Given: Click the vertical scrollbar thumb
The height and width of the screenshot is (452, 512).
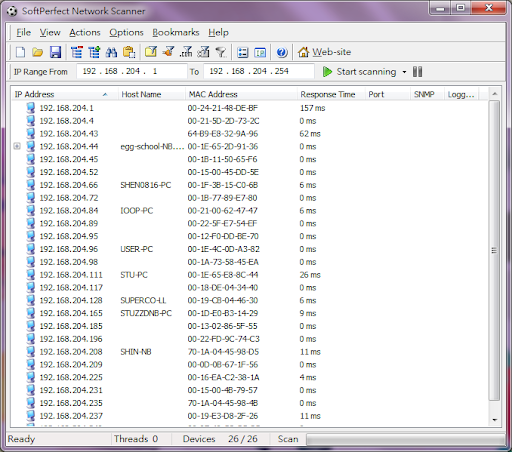Looking at the screenshot, I should (x=494, y=250).
